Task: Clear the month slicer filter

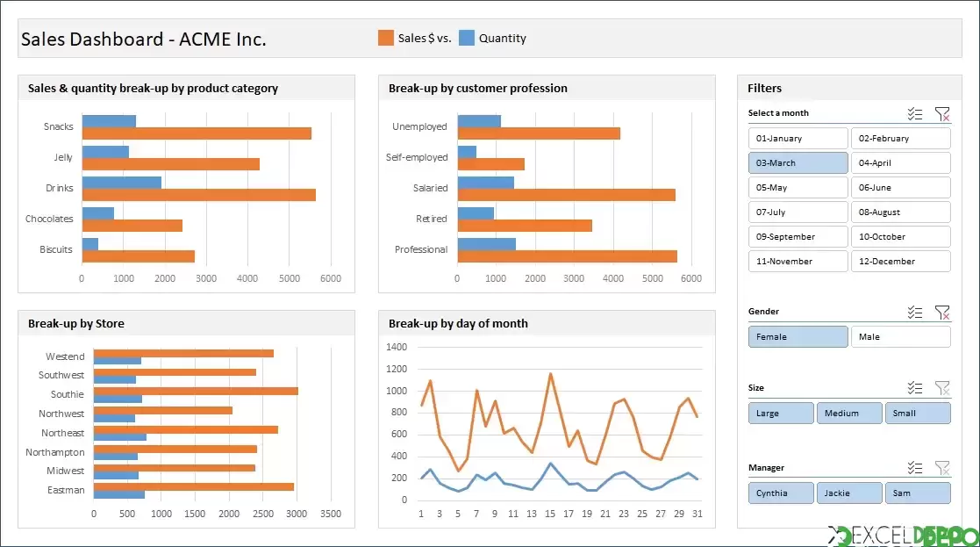Action: [942, 114]
